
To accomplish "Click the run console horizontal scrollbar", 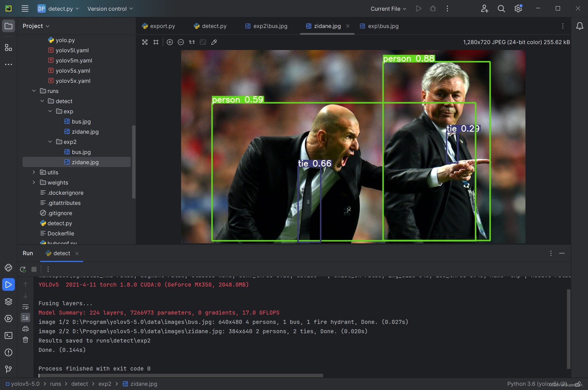I will [181, 376].
